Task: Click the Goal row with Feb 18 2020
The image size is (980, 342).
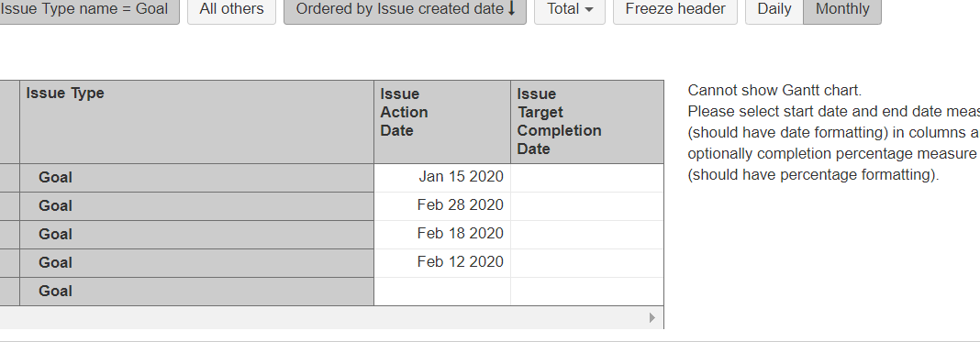Action: coord(197,235)
